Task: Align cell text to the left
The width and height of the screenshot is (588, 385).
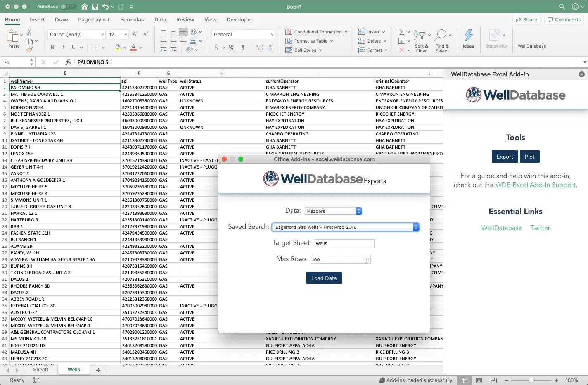Action: 164,41
